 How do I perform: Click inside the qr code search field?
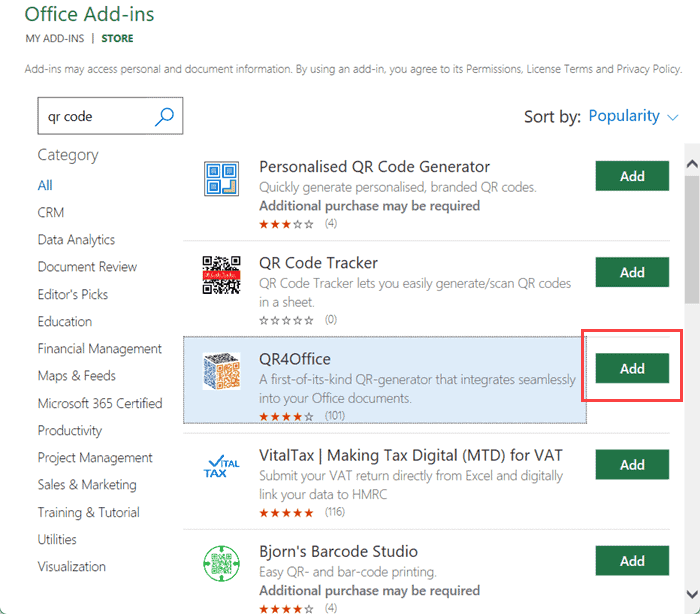pyautogui.click(x=95, y=116)
